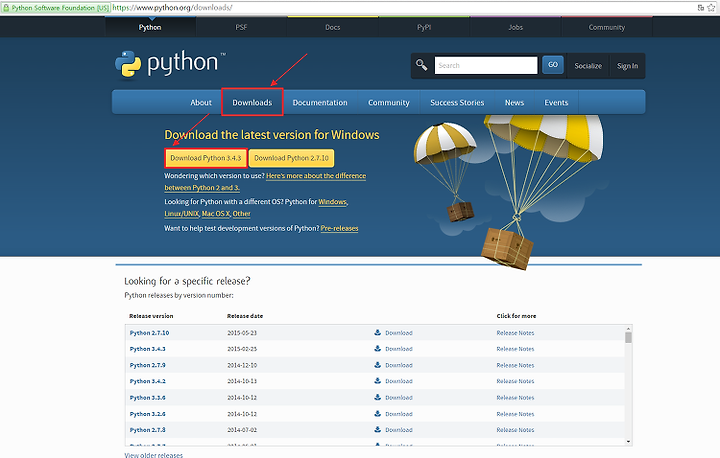Open the Pre-releases link
Image resolution: width=720 pixels, height=458 pixels.
pos(339,228)
